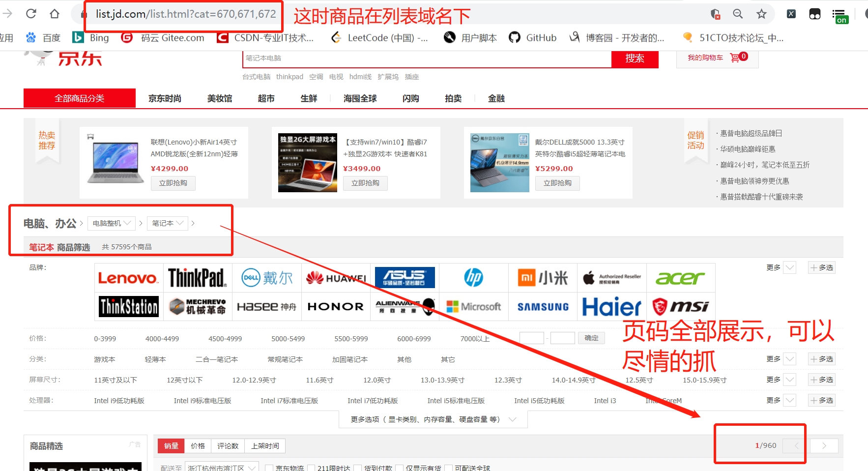The width and height of the screenshot is (868, 471).
Task: Open the 笔记本 breadcrumb dropdown
Action: point(168,223)
